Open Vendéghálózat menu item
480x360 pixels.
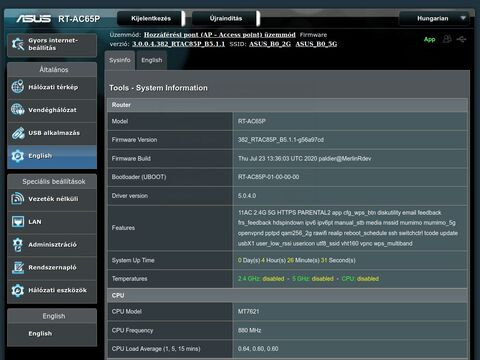tap(52, 110)
